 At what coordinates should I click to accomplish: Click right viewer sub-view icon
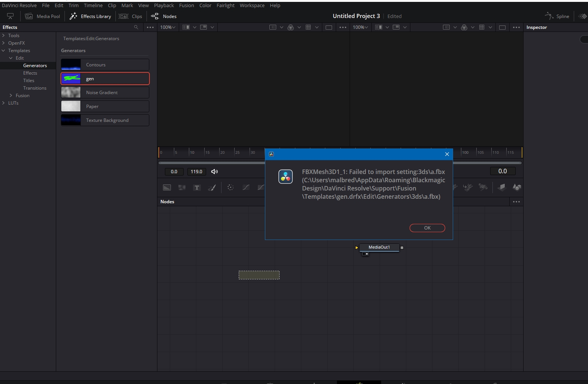(x=396, y=27)
